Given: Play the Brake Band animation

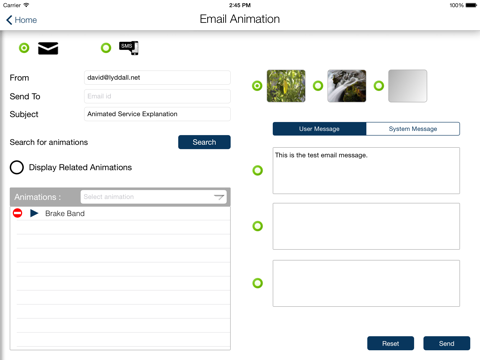Looking at the screenshot, I should tap(34, 213).
